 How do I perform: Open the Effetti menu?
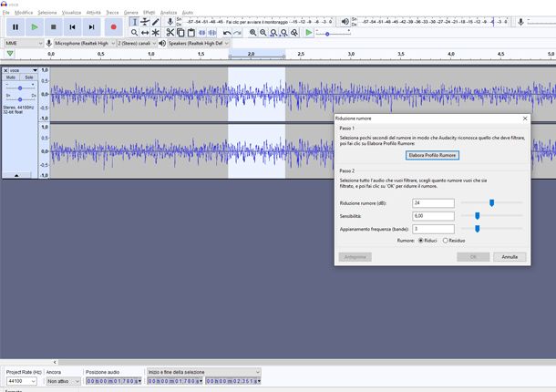149,13
